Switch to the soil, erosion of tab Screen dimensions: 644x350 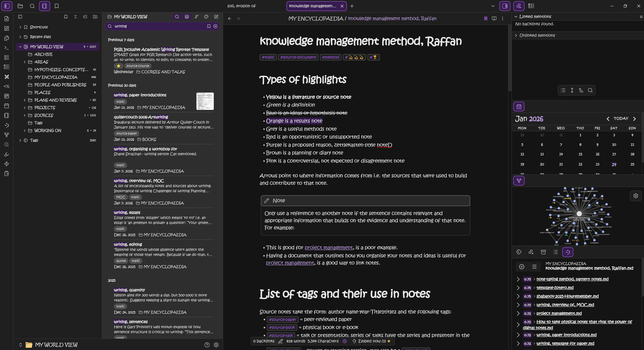pyautogui.click(x=241, y=6)
